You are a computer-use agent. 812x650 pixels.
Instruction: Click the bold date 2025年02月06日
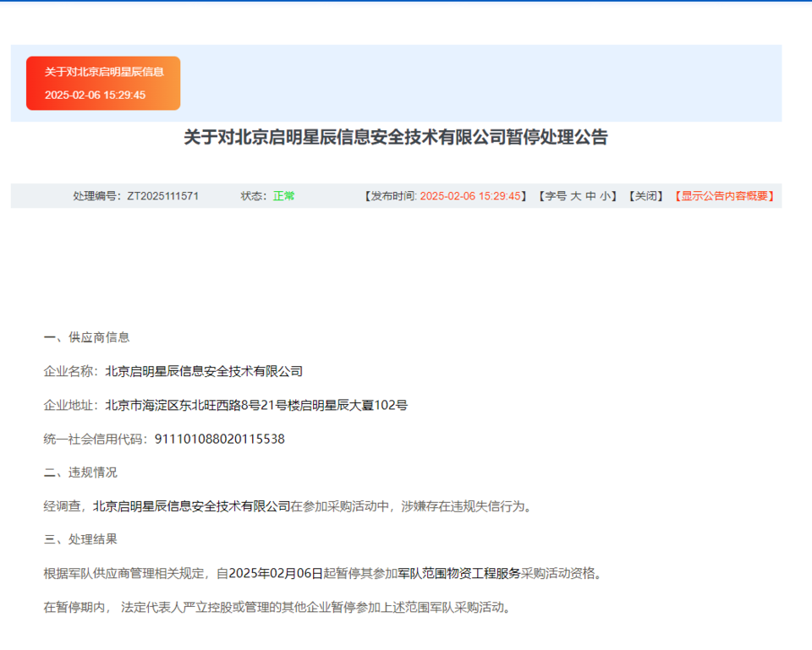(x=276, y=573)
